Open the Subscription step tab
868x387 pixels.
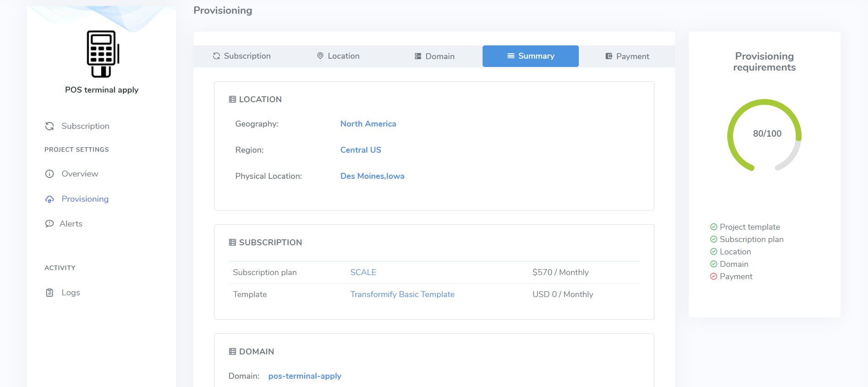coord(242,56)
